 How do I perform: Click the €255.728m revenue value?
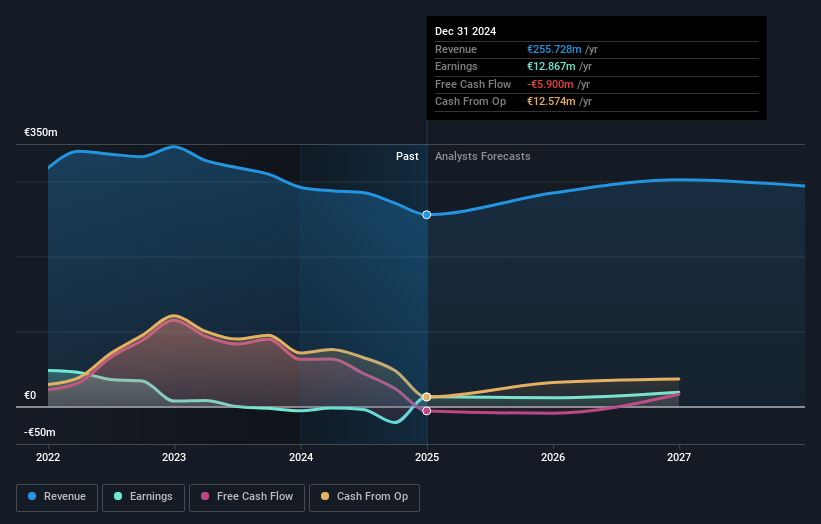click(554, 49)
